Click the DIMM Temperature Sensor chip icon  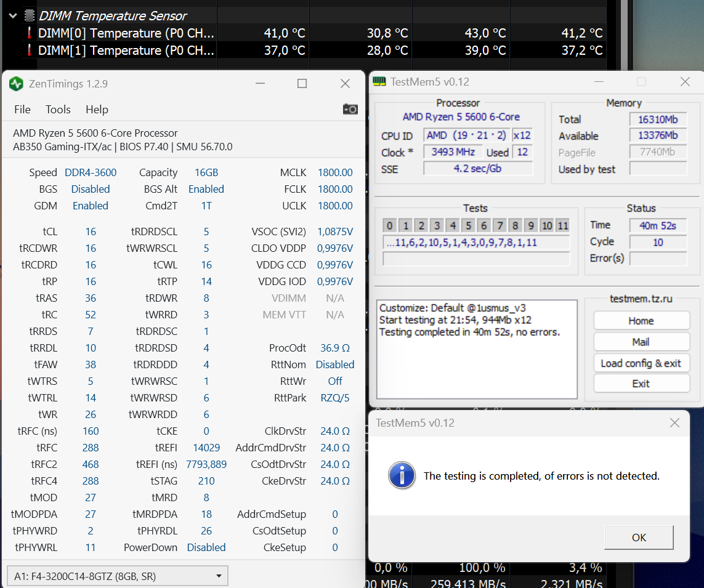click(x=29, y=16)
